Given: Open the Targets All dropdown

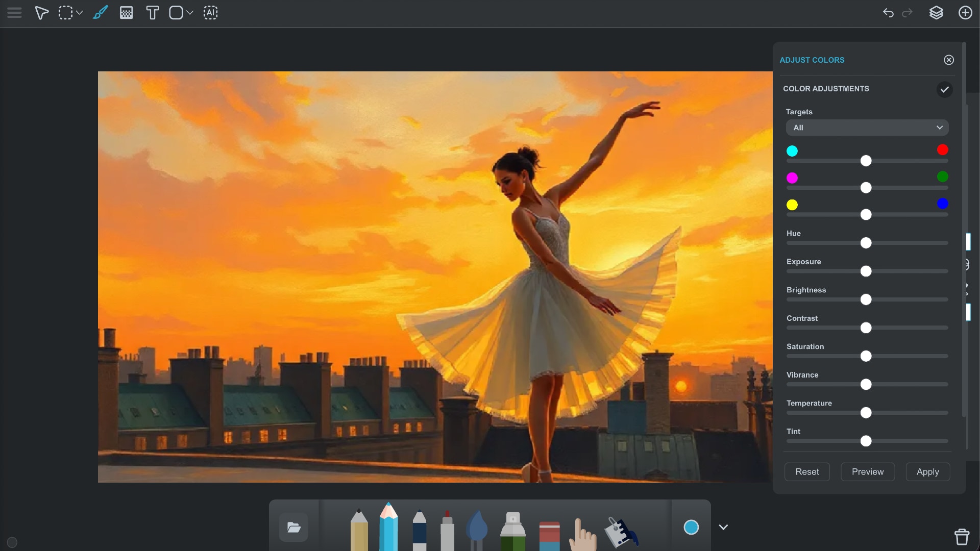Looking at the screenshot, I should 867,128.
